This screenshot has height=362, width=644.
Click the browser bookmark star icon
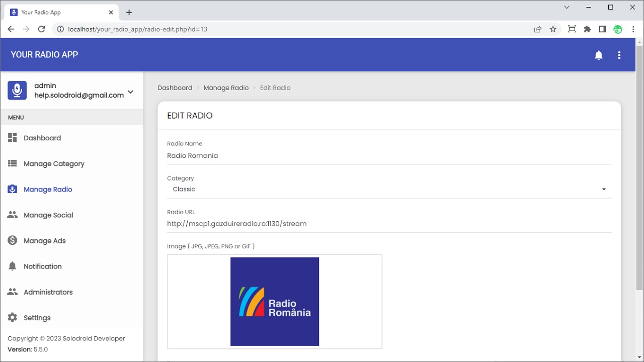(x=553, y=29)
